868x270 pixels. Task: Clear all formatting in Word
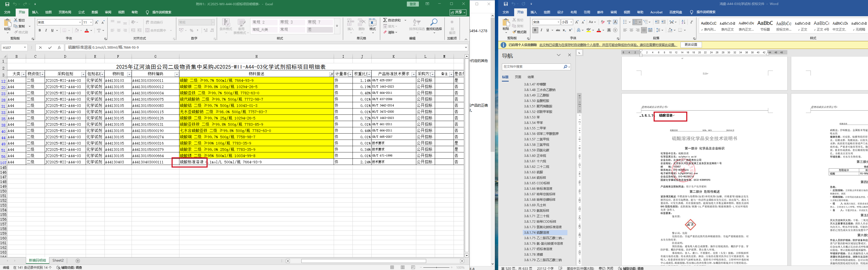tap(603, 22)
